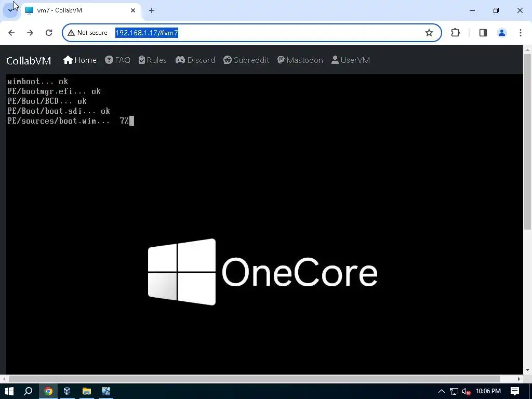Click the PE/Boot/boot.sdi... ok line
This screenshot has width=532, height=399.
59,111
